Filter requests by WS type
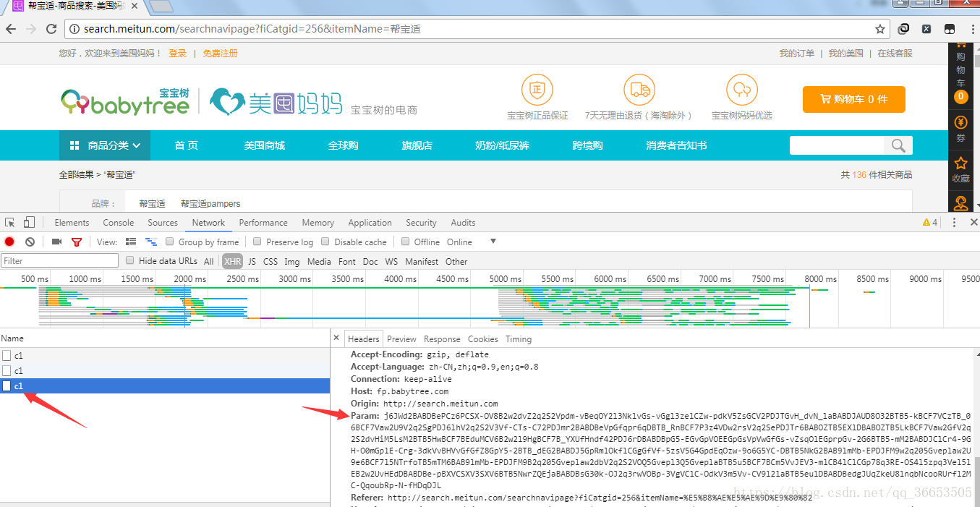This screenshot has height=507, width=980. pyautogui.click(x=391, y=261)
